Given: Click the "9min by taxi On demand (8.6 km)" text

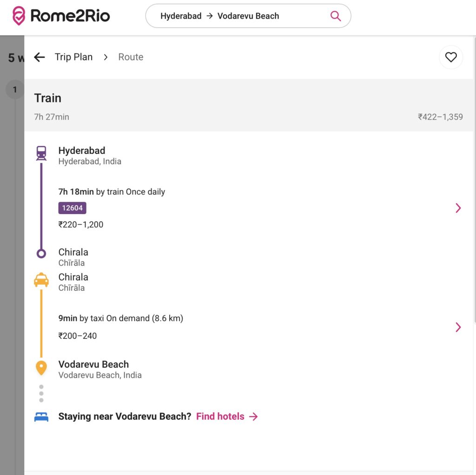Looking at the screenshot, I should point(121,318).
